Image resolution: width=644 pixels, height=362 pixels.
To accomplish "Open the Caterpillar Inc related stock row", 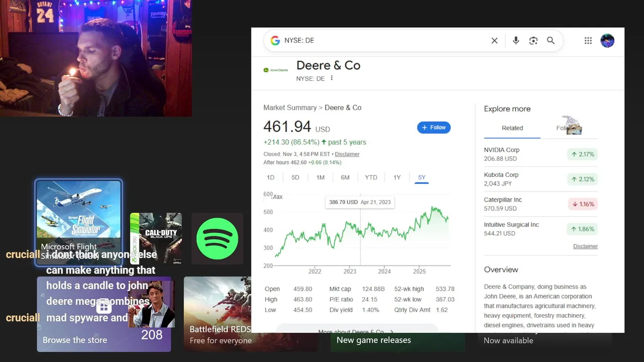I will pyautogui.click(x=541, y=204).
